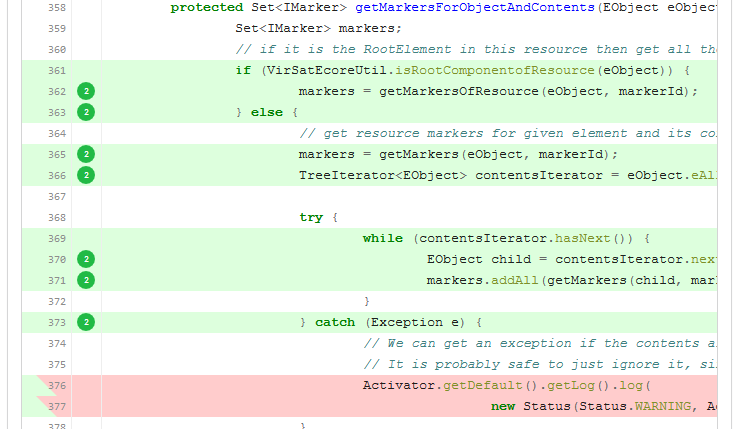
Task: Click the 'getLog' call on line 376
Action: pyautogui.click(x=570, y=385)
